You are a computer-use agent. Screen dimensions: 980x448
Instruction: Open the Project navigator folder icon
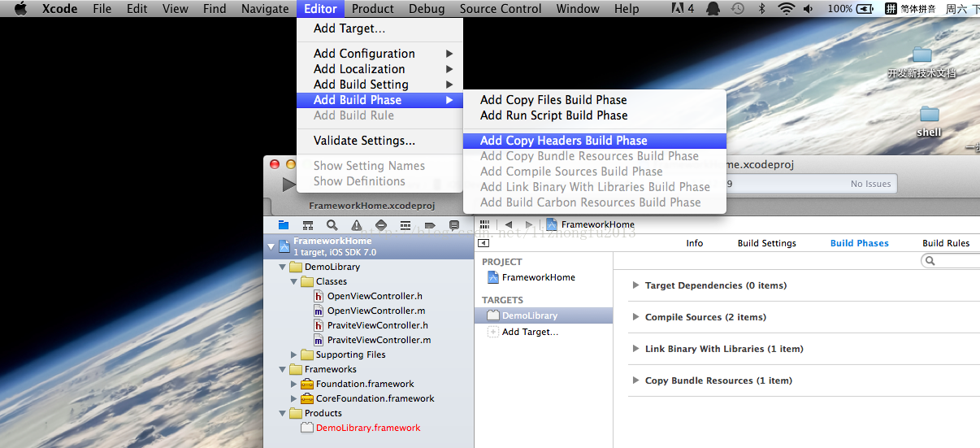pyautogui.click(x=284, y=225)
